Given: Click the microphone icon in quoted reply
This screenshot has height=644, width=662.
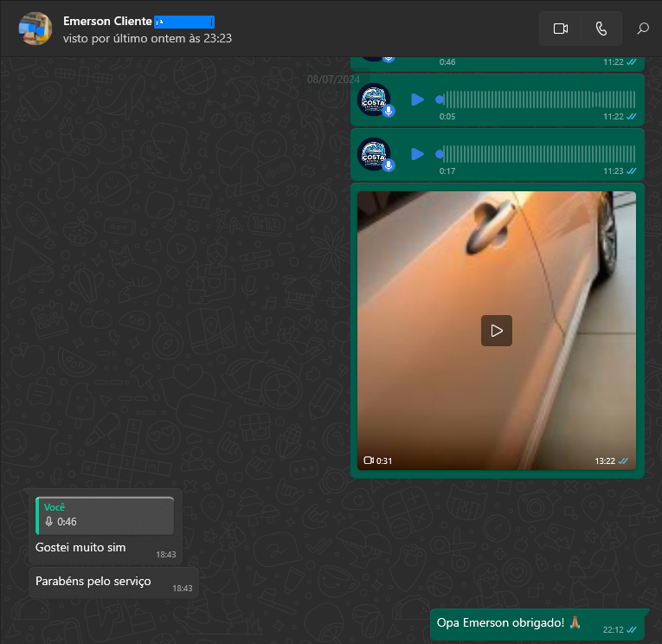Looking at the screenshot, I should click(x=49, y=522).
